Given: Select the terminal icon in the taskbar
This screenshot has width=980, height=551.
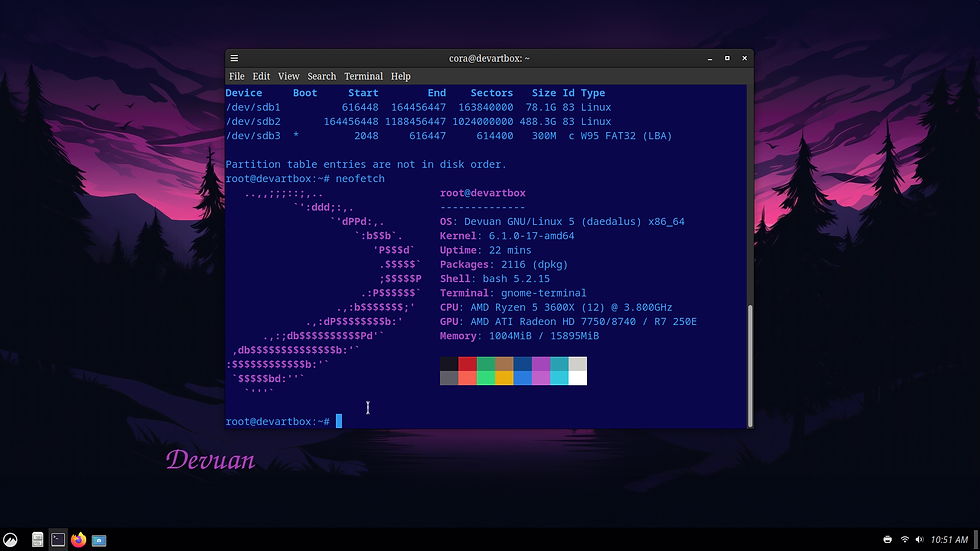Looking at the screenshot, I should click(x=58, y=540).
